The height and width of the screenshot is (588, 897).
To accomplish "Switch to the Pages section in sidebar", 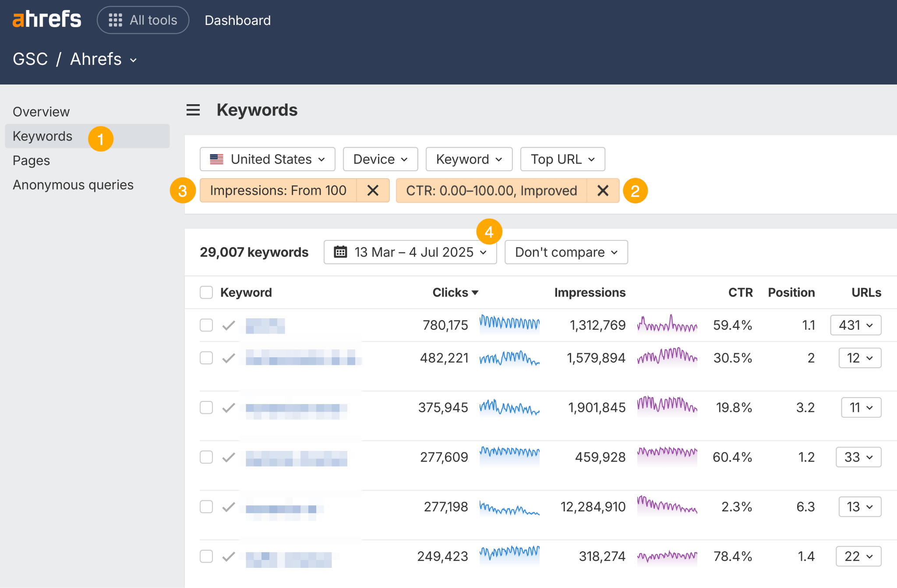I will click(31, 160).
